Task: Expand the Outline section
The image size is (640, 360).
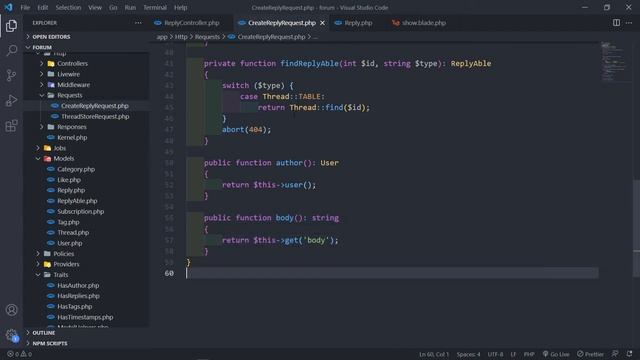Action: [x=44, y=333]
